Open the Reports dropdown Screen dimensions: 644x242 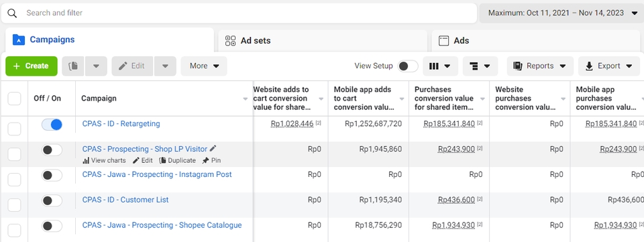point(540,66)
